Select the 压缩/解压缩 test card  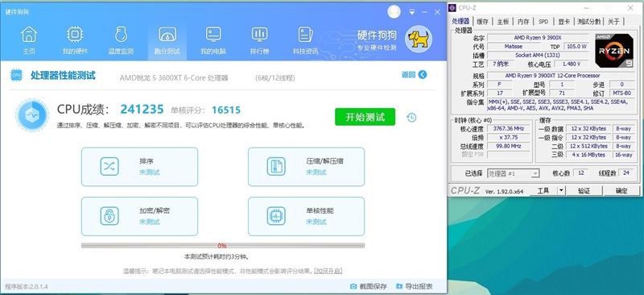coord(307,167)
